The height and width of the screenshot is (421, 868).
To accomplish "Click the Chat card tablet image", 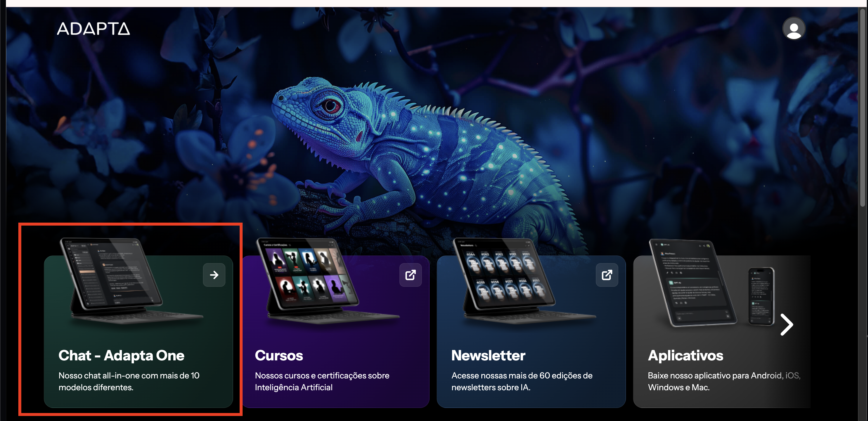I will coord(131,281).
